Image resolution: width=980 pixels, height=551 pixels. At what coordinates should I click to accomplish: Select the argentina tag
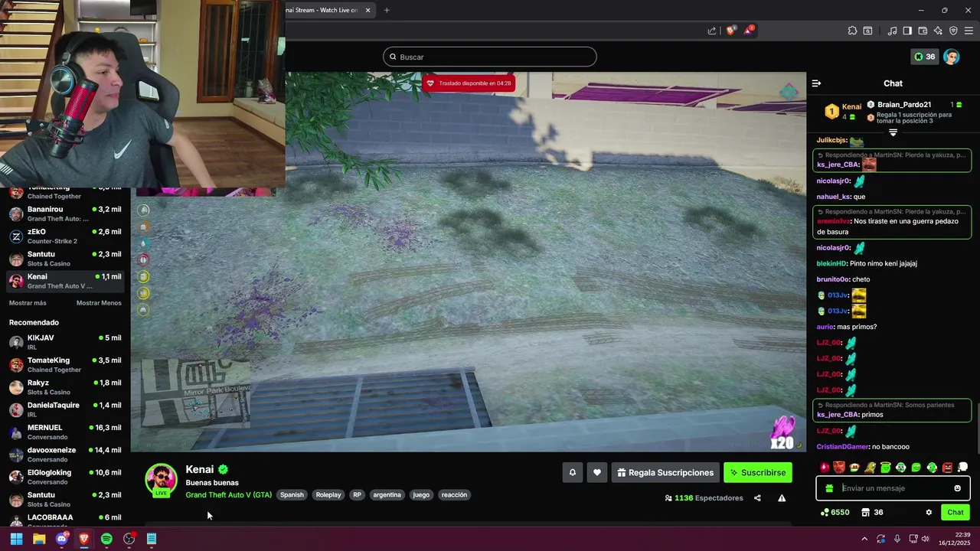387,495
